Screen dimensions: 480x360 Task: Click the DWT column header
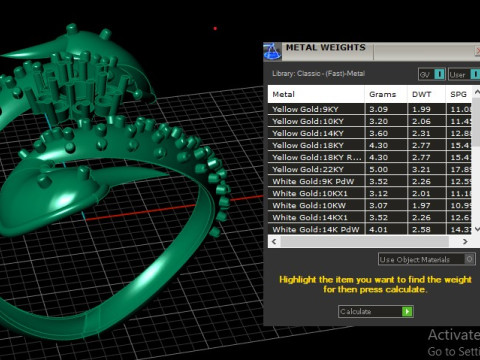[426, 94]
